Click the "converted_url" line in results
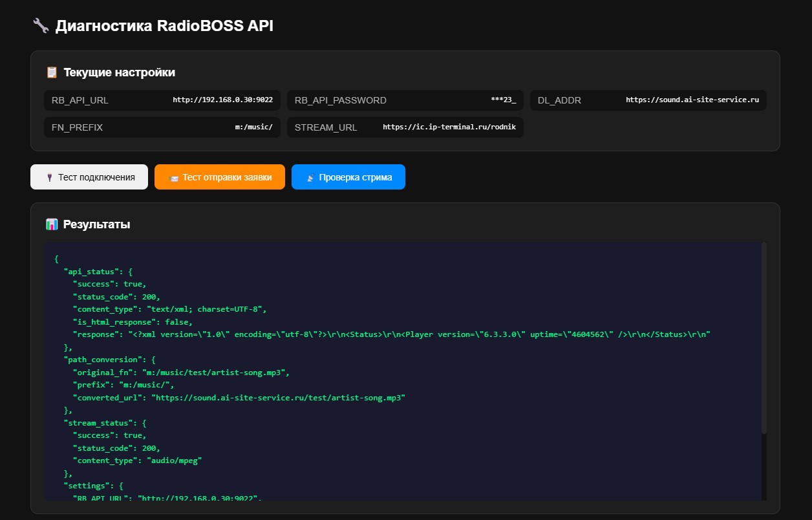 coord(239,398)
